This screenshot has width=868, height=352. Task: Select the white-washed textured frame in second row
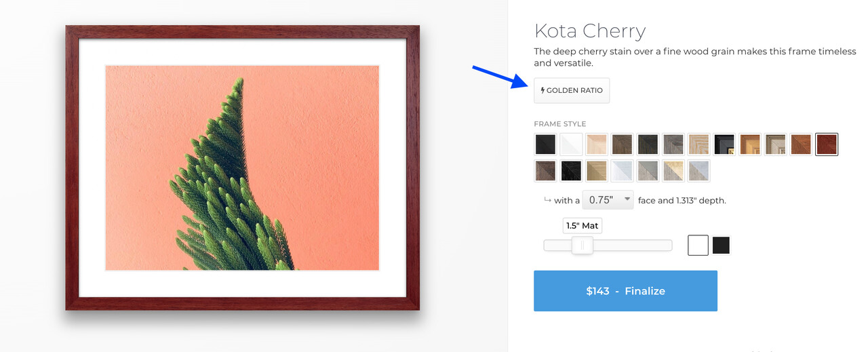623,171
